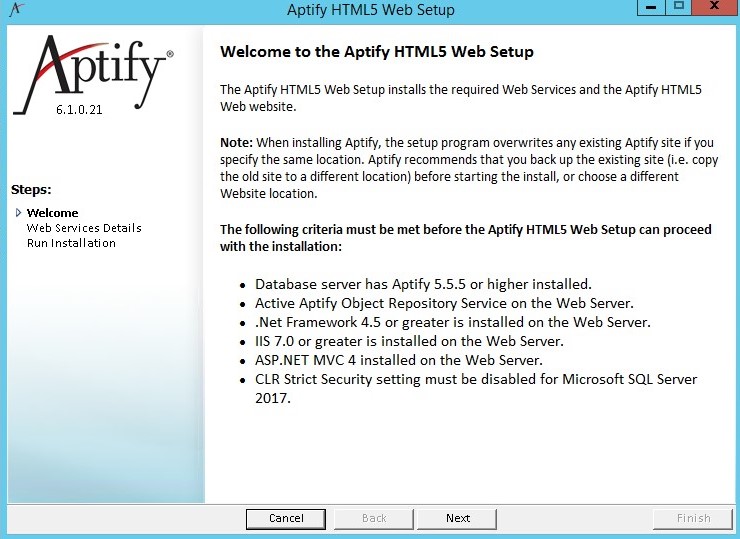Click the 'Welcome to the Aptify HTML5 Web Setup' heading
Viewport: 740px width, 539px height.
coord(377,51)
